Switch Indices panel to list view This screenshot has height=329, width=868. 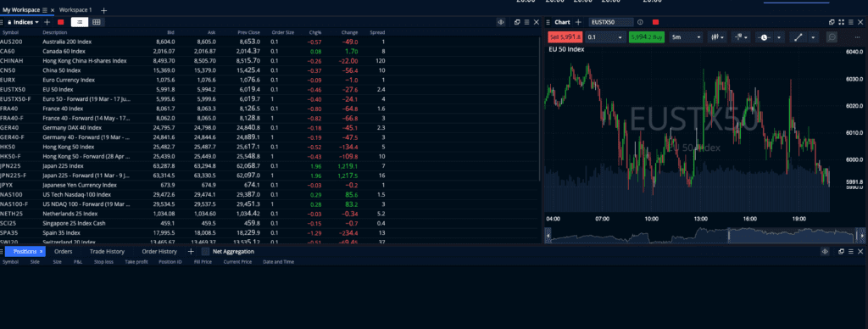80,22
